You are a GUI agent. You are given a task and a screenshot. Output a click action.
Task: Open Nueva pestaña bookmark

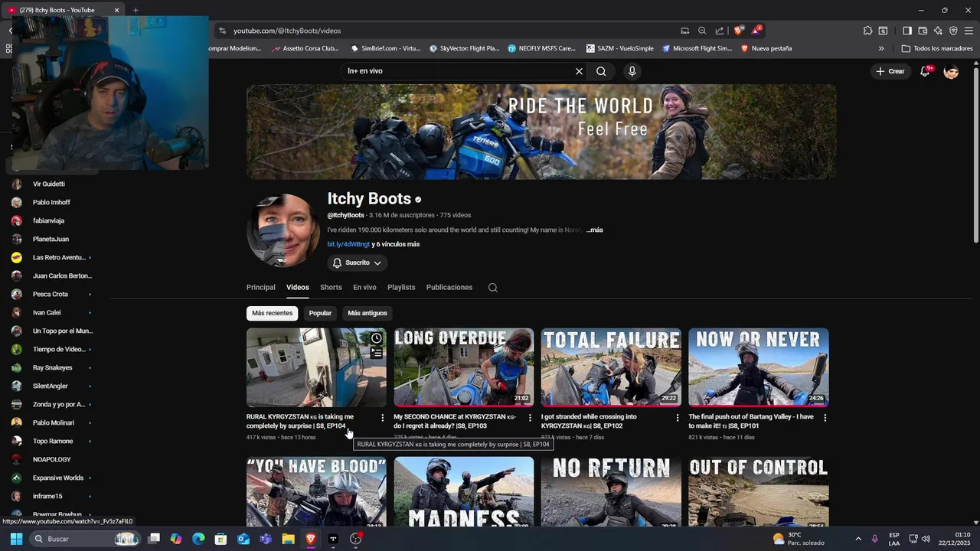coord(766,48)
